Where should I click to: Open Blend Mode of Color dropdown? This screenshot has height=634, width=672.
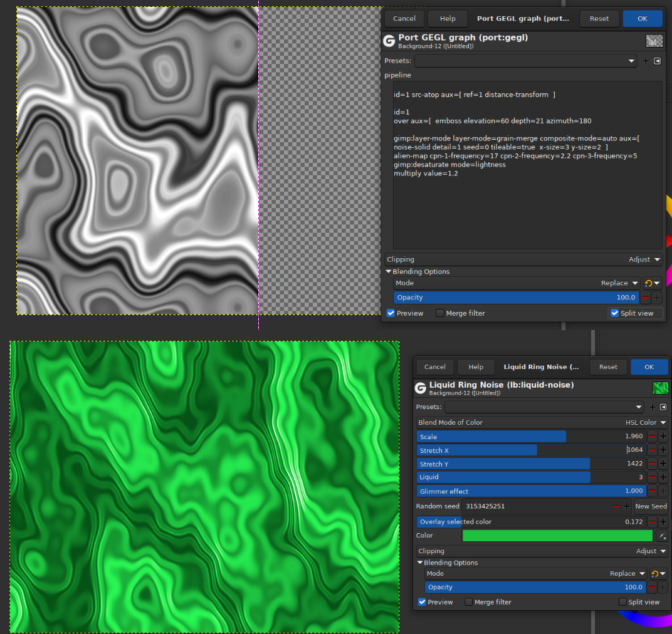(x=542, y=422)
